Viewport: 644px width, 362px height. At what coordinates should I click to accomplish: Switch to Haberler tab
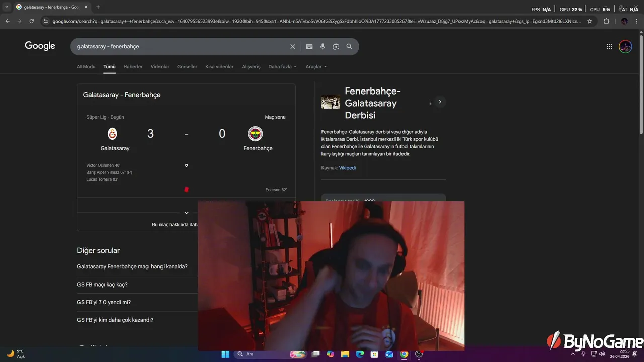(133, 67)
